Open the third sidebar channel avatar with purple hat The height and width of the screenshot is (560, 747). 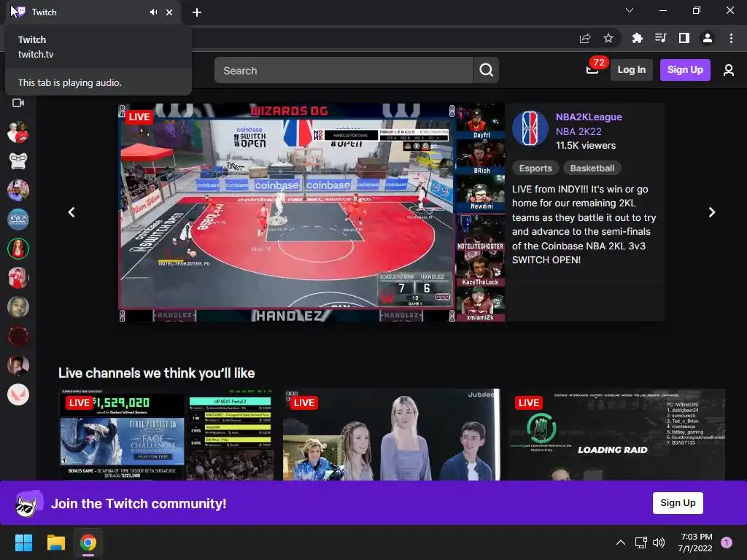18,190
